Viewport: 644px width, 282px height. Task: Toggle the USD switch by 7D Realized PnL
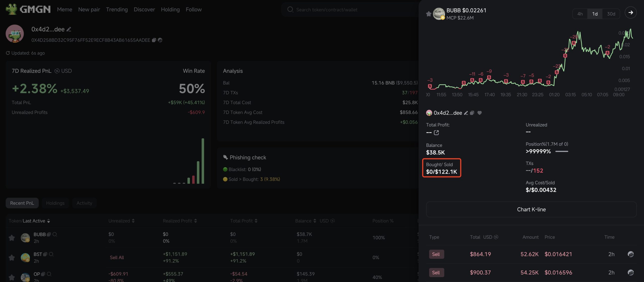click(x=57, y=71)
